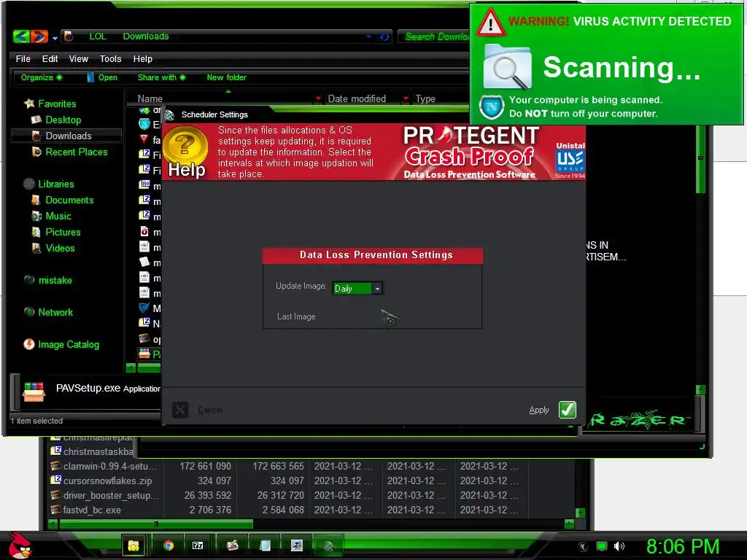Click the Cancel button in Scheduler Settings
Screen dimensions: 747x560
197,410
